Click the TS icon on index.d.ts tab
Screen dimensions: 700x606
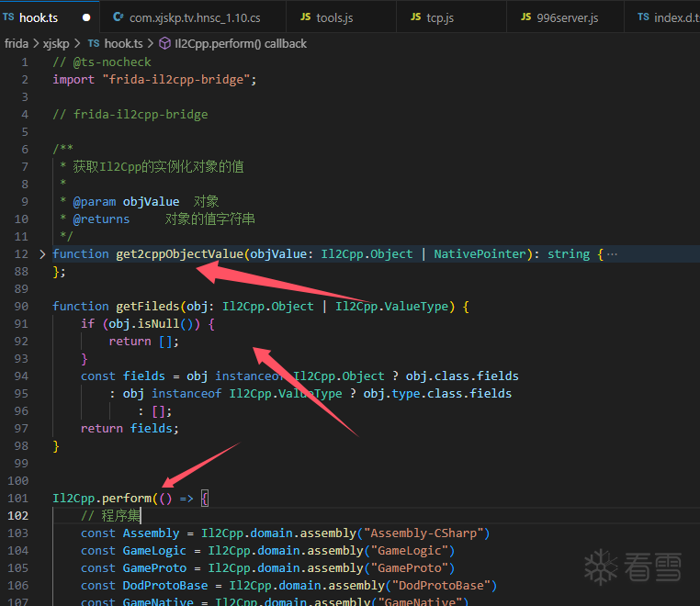[643, 17]
